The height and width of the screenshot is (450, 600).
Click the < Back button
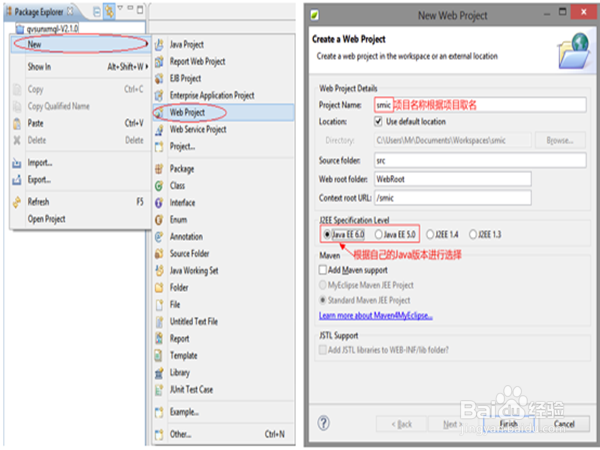[401, 424]
